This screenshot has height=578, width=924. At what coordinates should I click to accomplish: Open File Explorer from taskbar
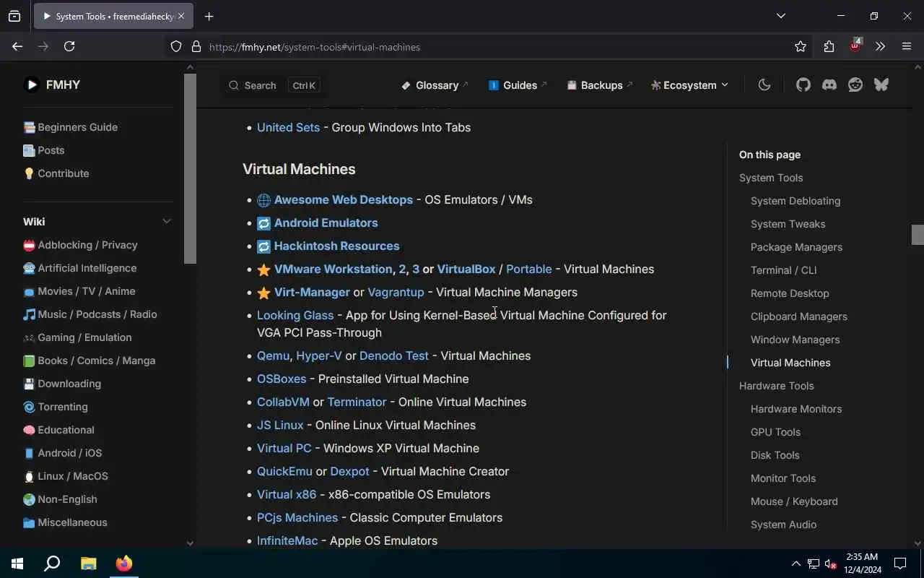point(88,564)
